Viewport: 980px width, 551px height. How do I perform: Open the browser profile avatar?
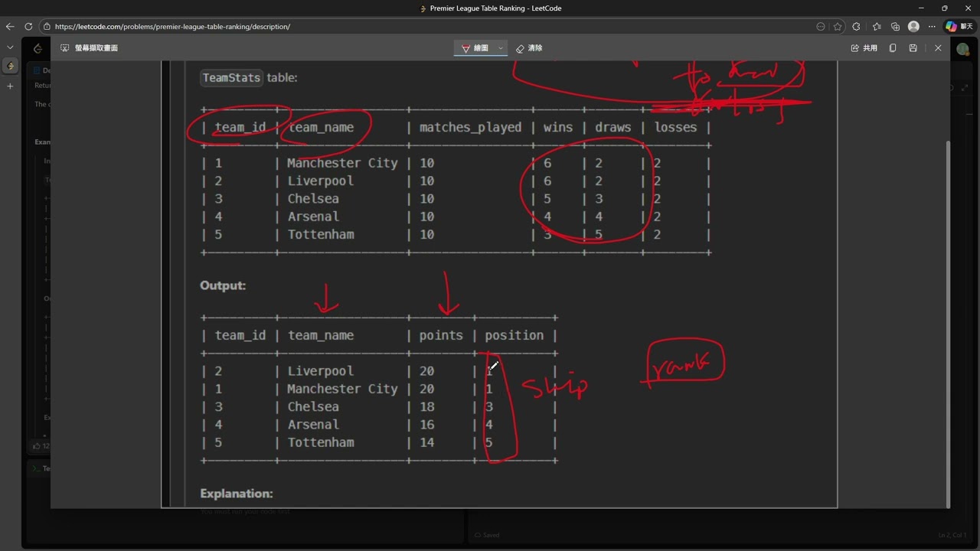pos(913,26)
